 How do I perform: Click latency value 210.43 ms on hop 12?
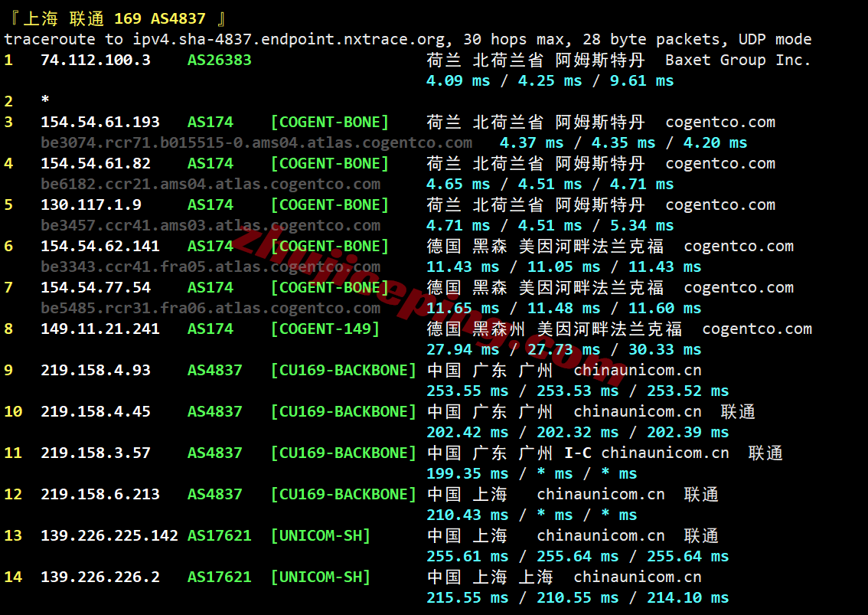[467, 515]
